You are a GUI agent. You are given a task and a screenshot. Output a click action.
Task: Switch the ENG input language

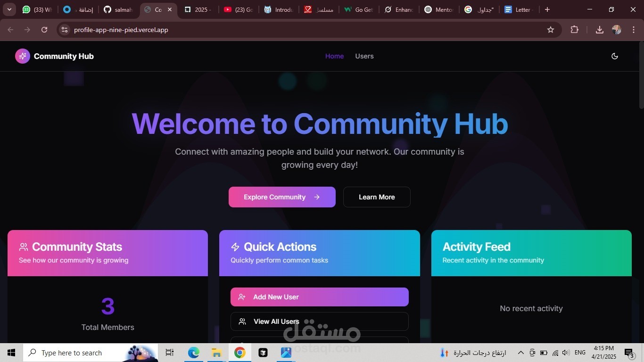pos(580,353)
